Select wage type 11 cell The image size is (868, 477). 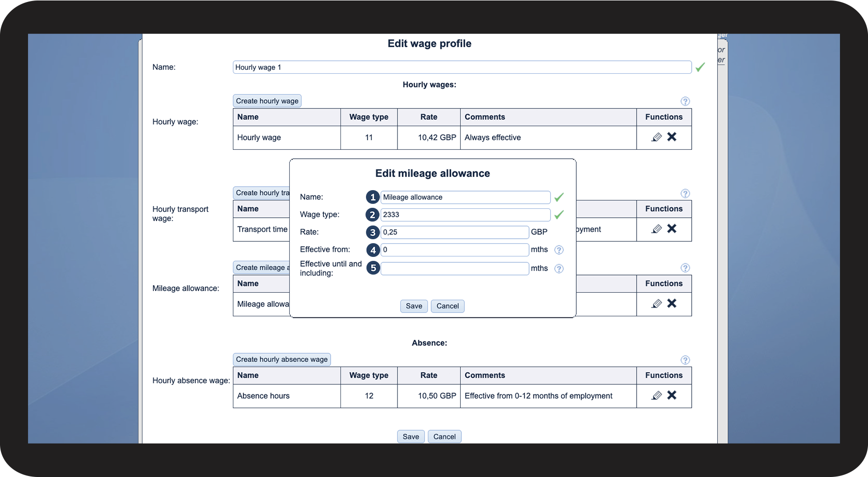coord(369,138)
